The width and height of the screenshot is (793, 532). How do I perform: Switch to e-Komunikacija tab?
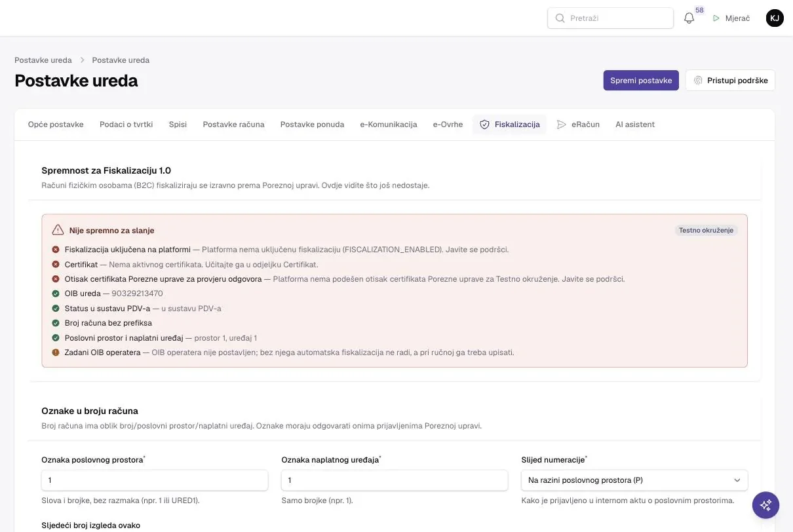[389, 124]
